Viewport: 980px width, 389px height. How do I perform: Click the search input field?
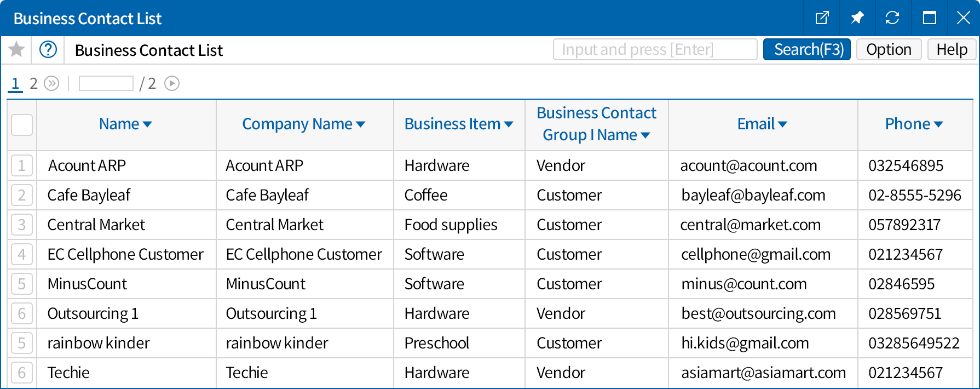point(655,49)
